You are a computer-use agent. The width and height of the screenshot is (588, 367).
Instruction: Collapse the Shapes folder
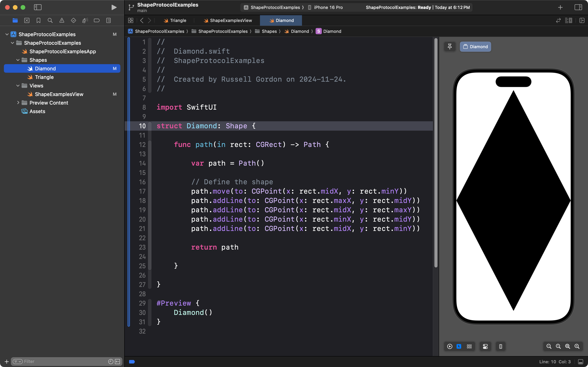point(18,60)
